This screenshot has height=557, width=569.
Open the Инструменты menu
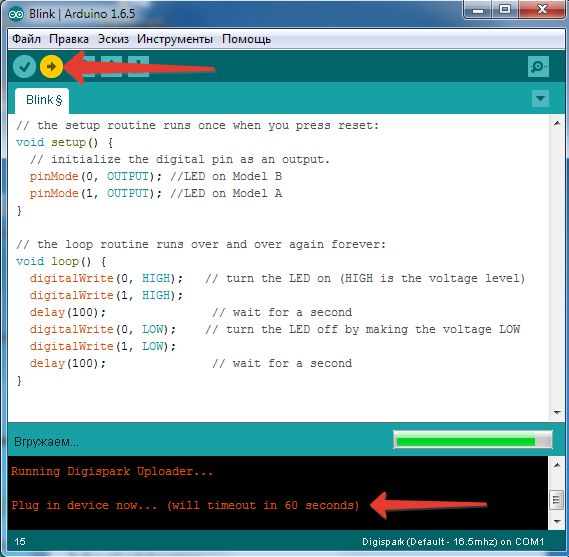[x=175, y=39]
